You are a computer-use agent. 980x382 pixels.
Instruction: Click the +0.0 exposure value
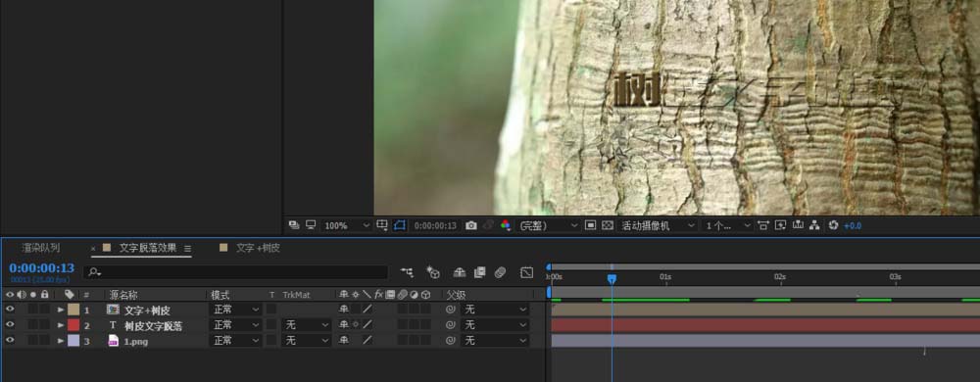(x=853, y=226)
